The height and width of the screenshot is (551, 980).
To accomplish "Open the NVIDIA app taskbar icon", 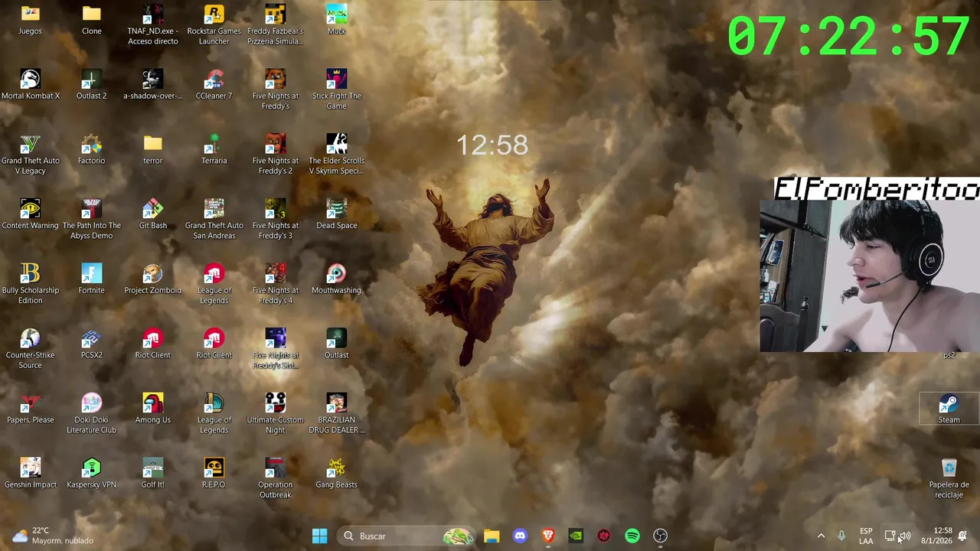I will point(576,536).
